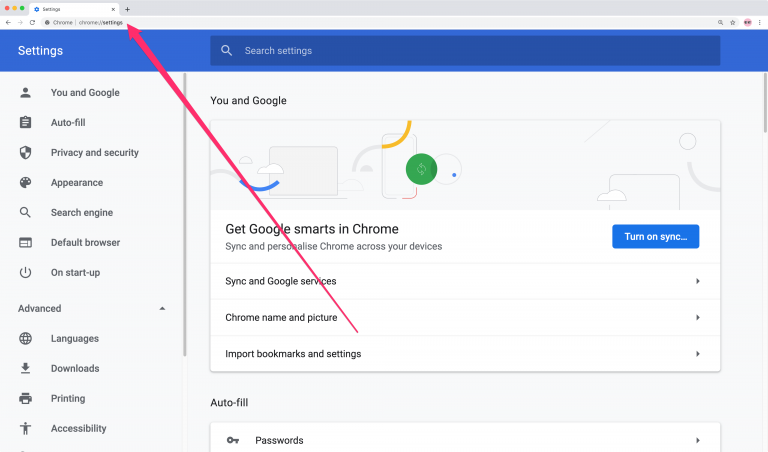This screenshot has width=768, height=452.
Task: Close the Settings tab
Action: (x=113, y=9)
